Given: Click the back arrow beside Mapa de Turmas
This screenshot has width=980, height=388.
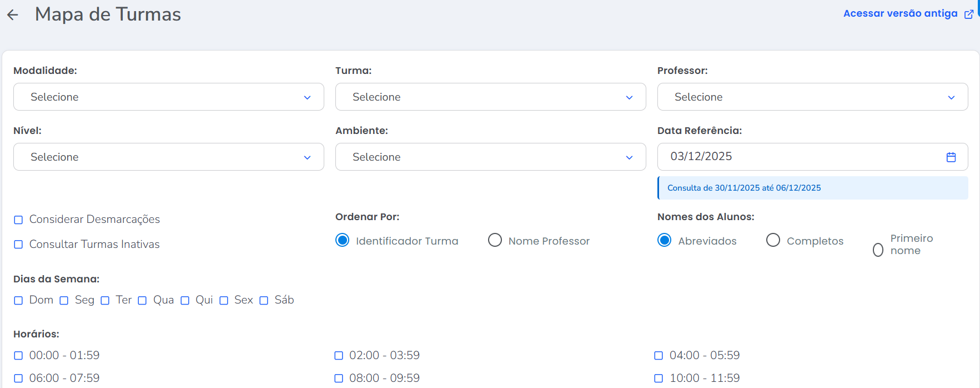Looking at the screenshot, I should pyautogui.click(x=13, y=15).
